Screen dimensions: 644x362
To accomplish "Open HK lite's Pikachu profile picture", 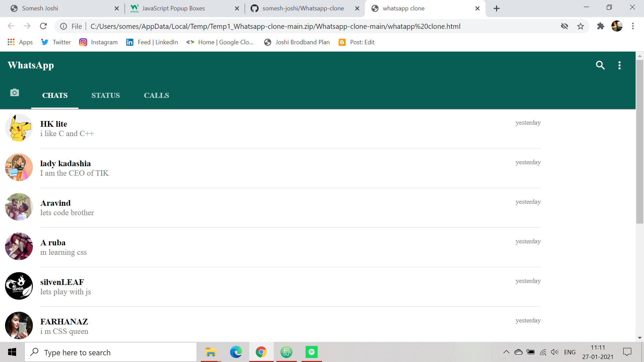I will 19,128.
